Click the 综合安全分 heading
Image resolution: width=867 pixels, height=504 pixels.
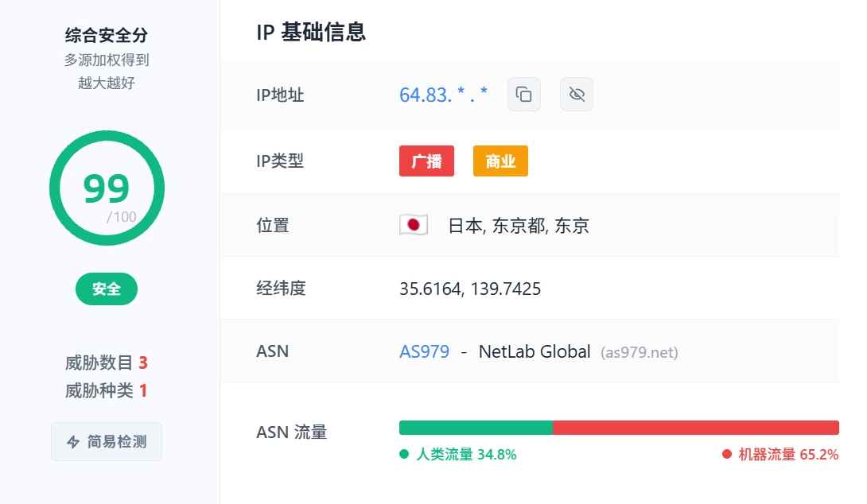[106, 35]
